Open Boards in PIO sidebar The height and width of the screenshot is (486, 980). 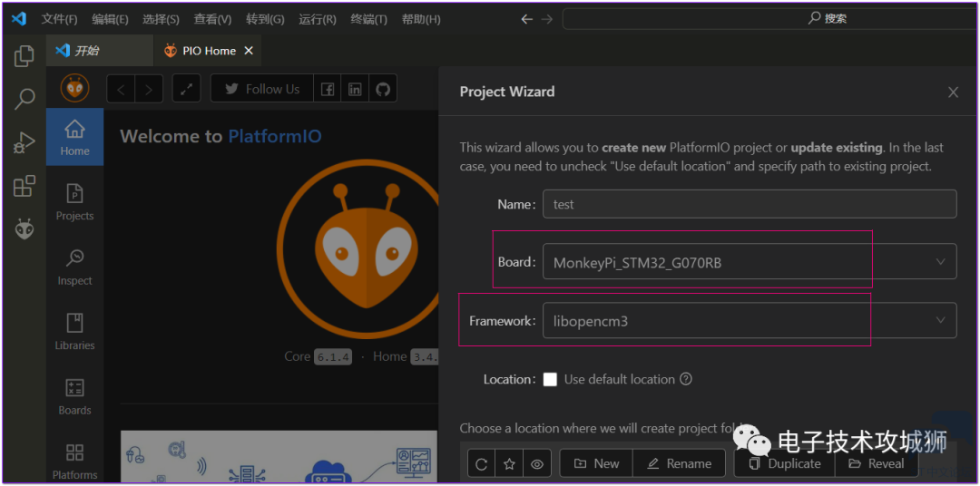[x=75, y=397]
